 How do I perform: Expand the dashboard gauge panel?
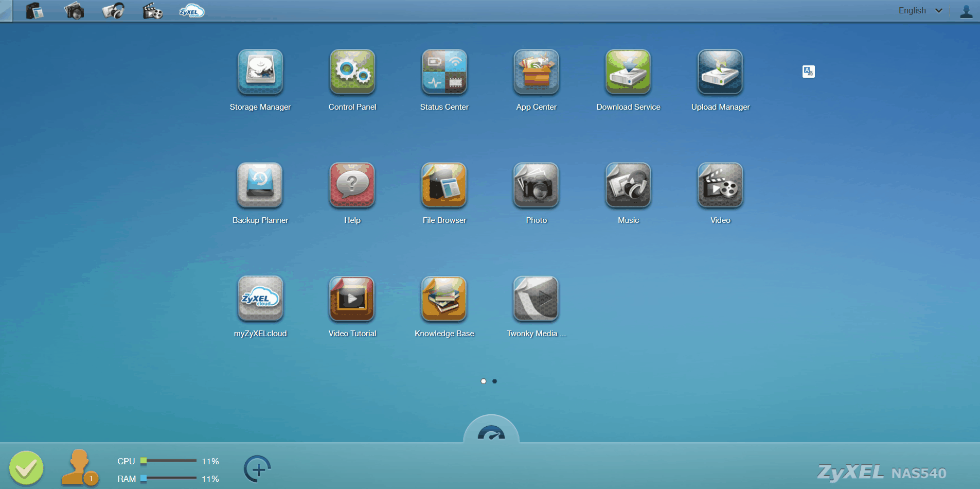[491, 430]
